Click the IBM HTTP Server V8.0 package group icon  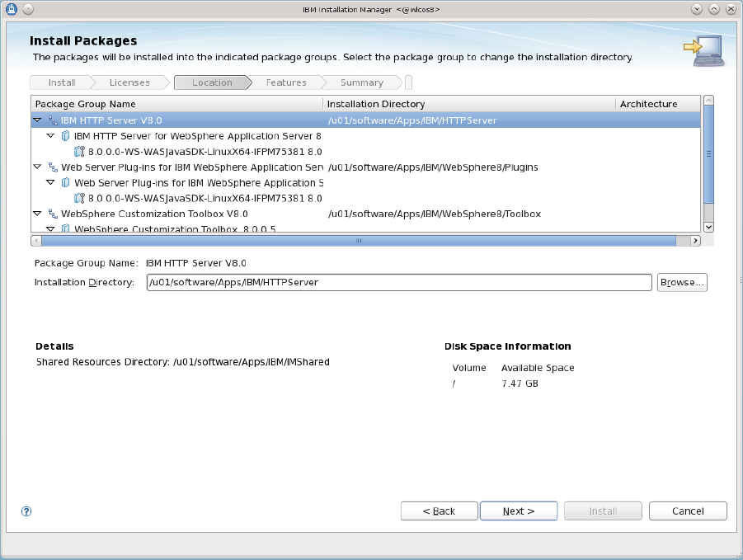pos(53,120)
